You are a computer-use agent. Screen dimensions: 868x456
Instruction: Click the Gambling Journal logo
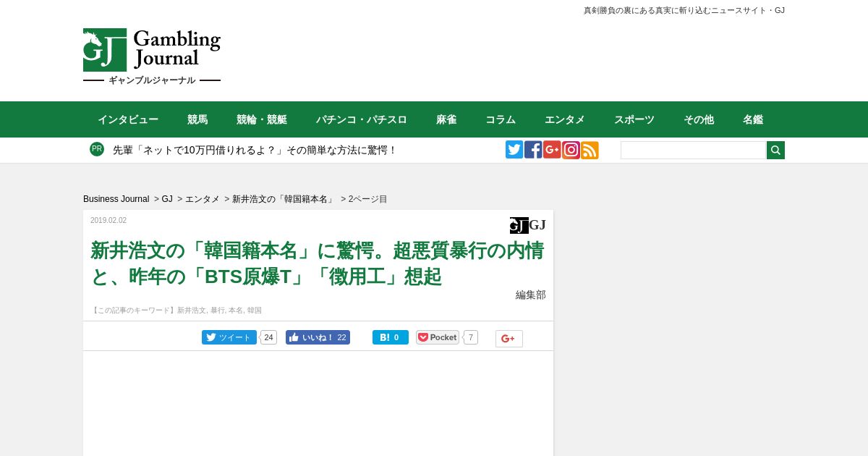click(152, 57)
